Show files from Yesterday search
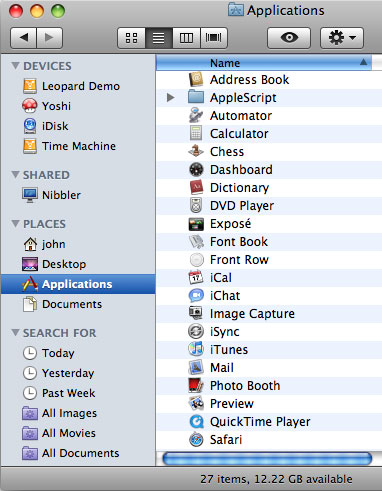This screenshot has height=491, width=382. [78, 373]
